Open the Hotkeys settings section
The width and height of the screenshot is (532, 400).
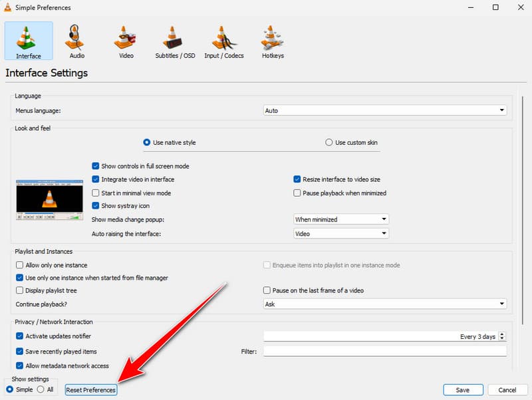271,40
